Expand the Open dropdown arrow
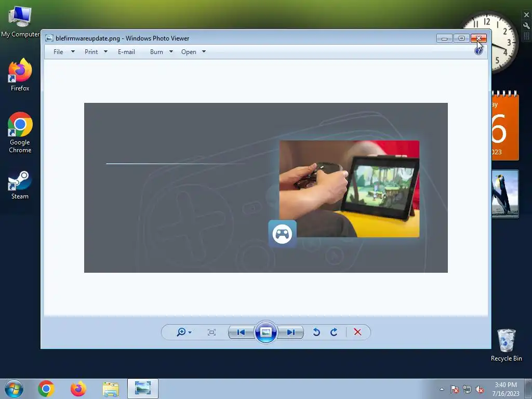 (x=204, y=51)
